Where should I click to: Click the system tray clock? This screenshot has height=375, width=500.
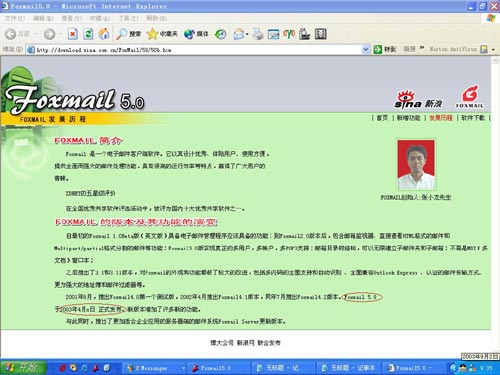point(486,368)
